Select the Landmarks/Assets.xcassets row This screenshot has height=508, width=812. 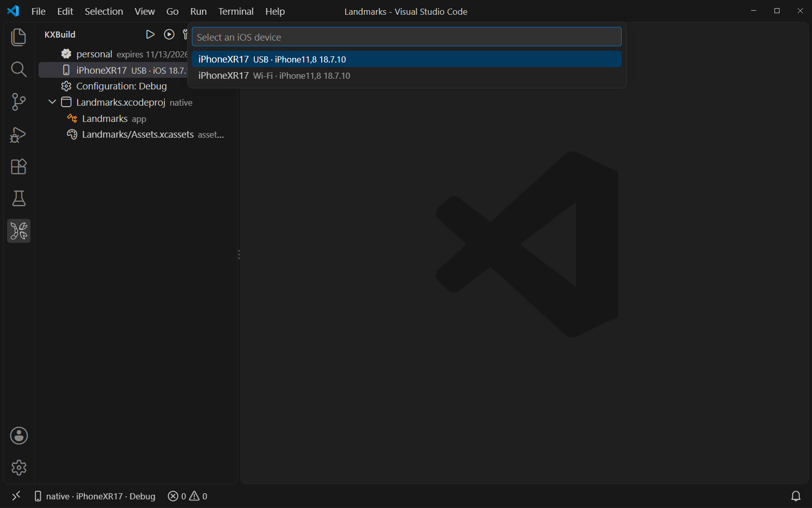click(138, 135)
